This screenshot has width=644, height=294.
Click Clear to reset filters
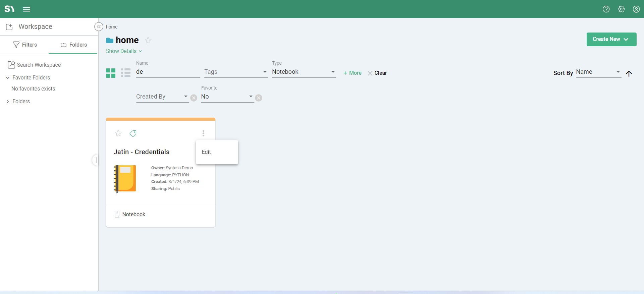click(x=377, y=73)
